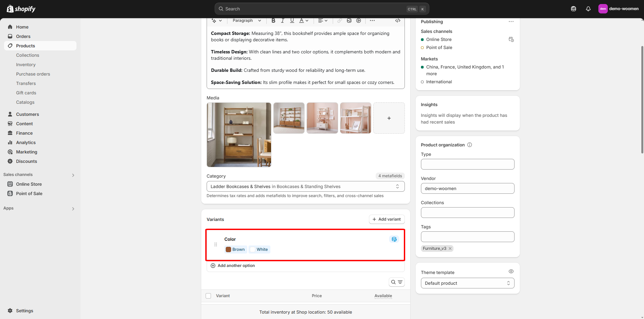Preview theme template with eye icon

coord(511,271)
